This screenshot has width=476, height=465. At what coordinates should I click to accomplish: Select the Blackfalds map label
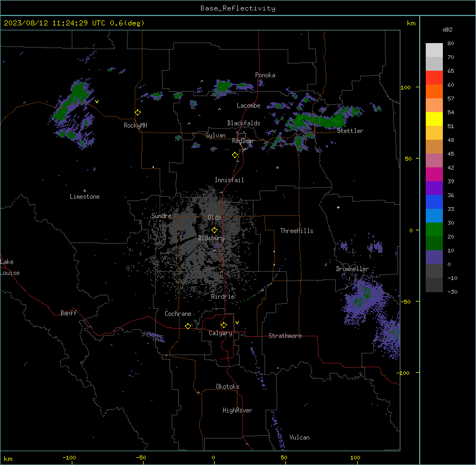[x=244, y=123]
